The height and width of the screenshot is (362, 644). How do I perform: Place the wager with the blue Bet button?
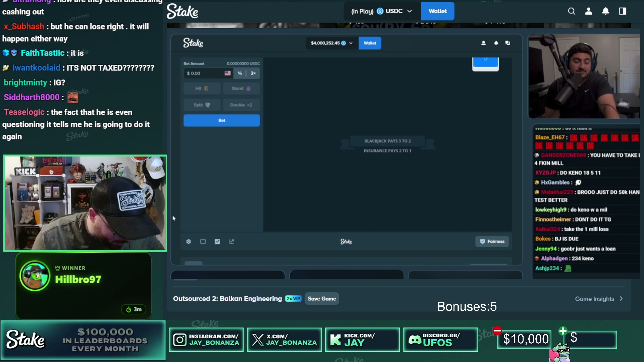point(222,120)
